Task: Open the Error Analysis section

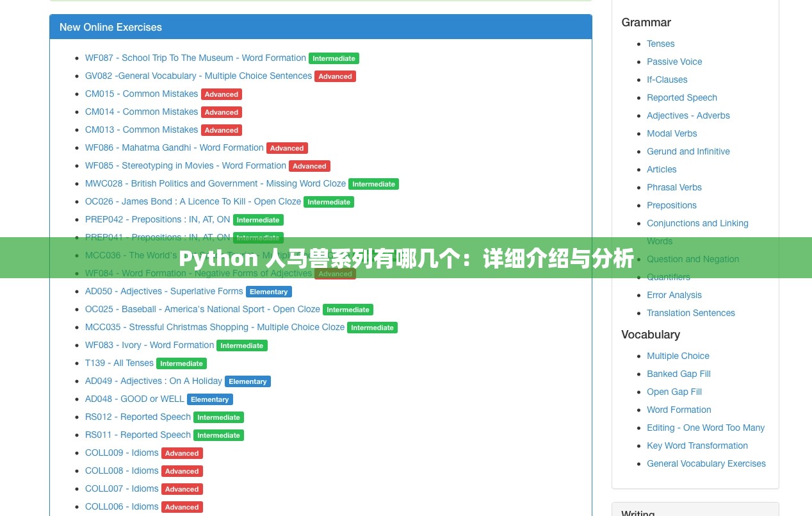Action: click(674, 295)
